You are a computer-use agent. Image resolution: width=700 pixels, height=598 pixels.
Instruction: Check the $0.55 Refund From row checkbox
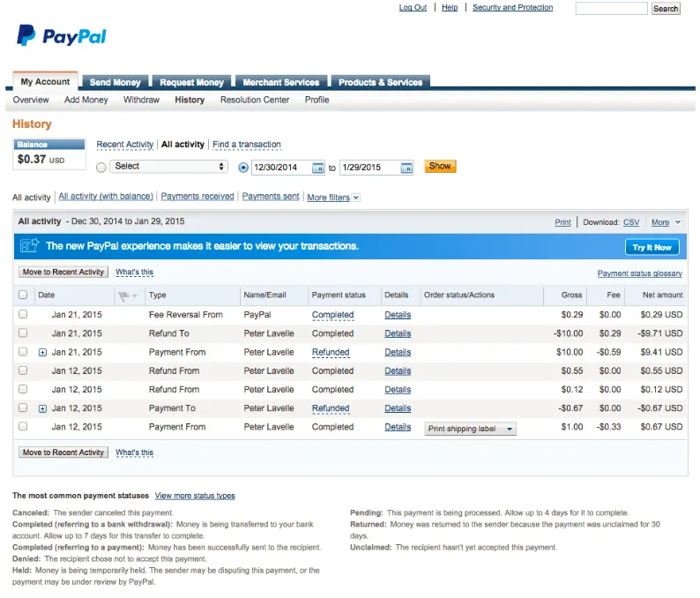click(x=23, y=370)
